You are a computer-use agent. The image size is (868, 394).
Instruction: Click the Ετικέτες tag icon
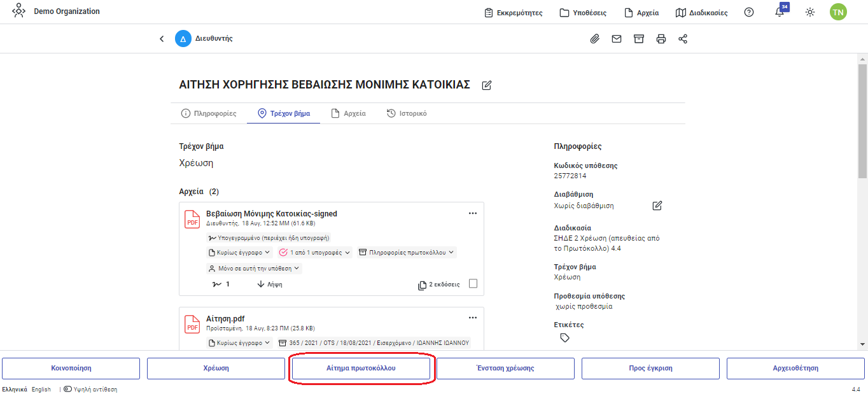point(564,338)
